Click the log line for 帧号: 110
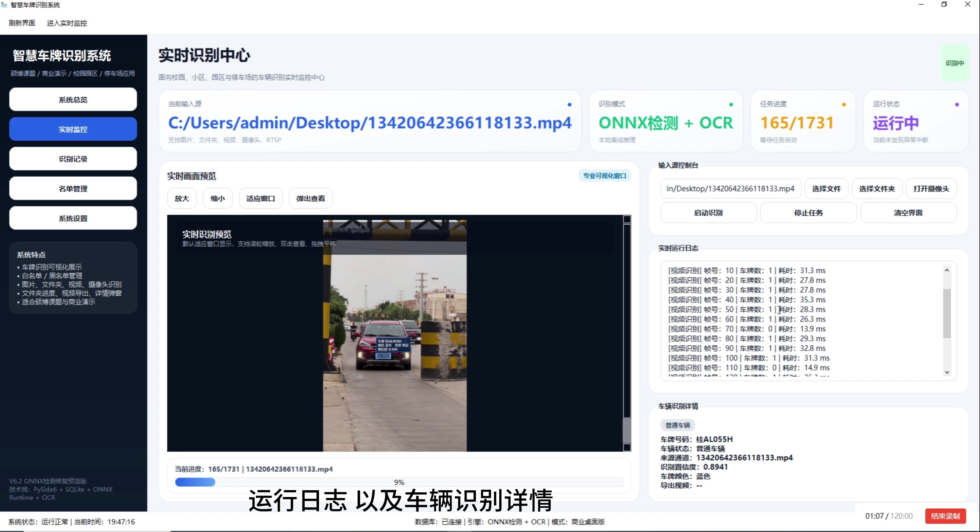Viewport: 980px width, 532px height. click(x=749, y=368)
